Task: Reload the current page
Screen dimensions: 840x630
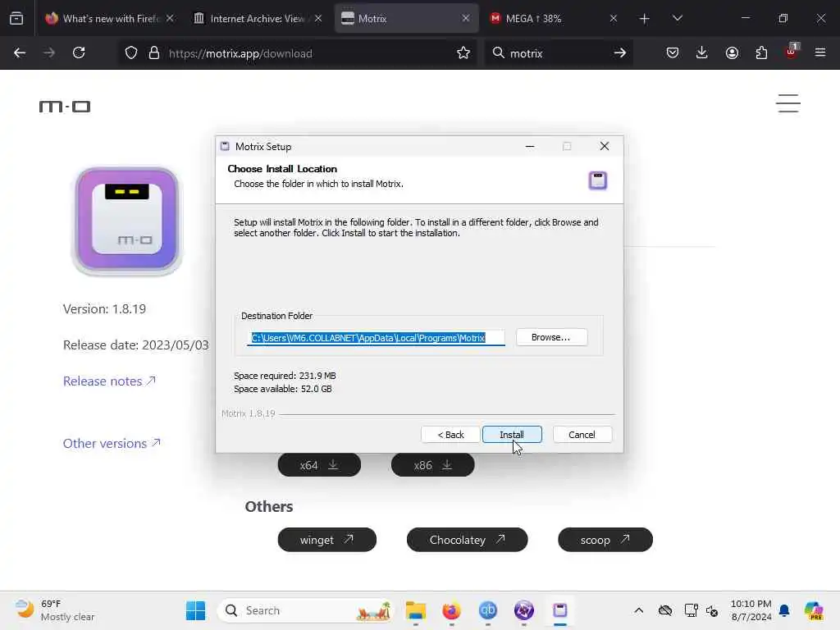Action: coord(79,52)
